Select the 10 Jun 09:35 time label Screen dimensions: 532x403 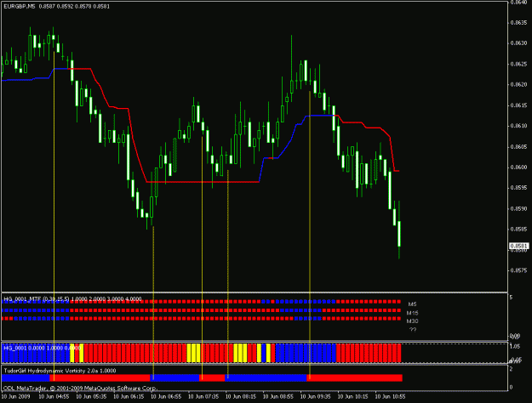click(x=315, y=396)
